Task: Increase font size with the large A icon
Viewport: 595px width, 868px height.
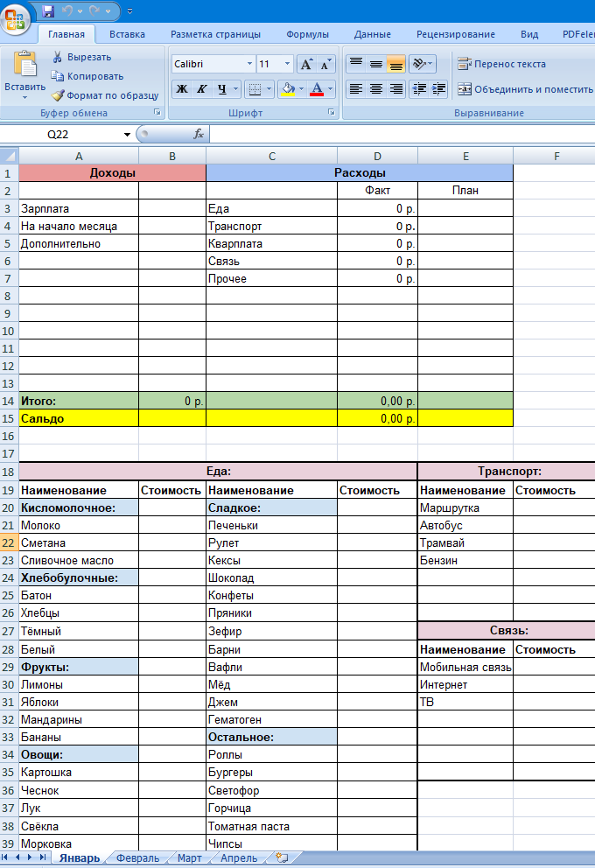Action: pos(306,64)
